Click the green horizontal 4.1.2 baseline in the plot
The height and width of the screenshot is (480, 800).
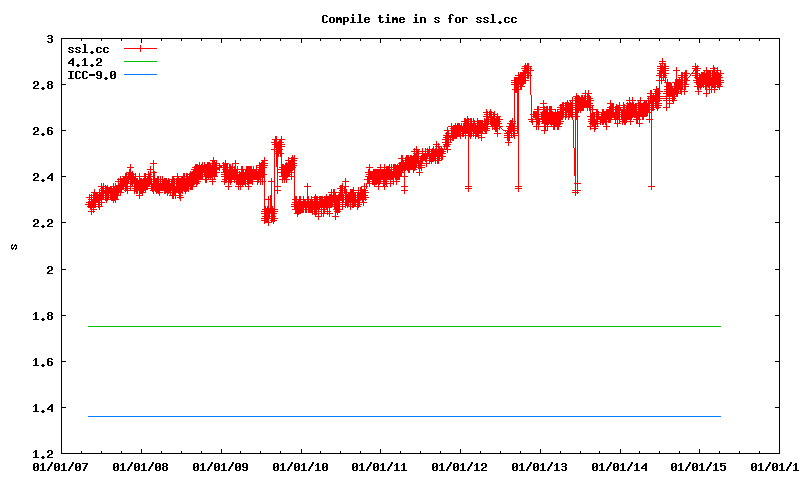400,326
